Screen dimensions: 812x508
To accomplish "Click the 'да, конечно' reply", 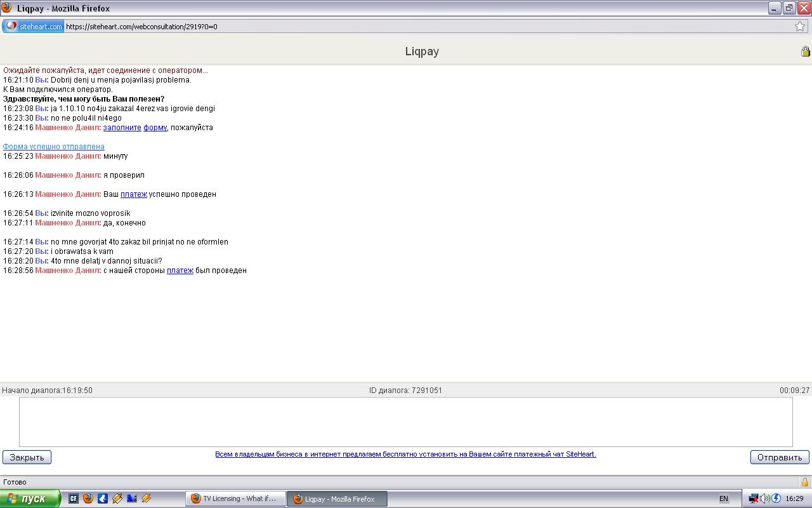I will (x=124, y=223).
